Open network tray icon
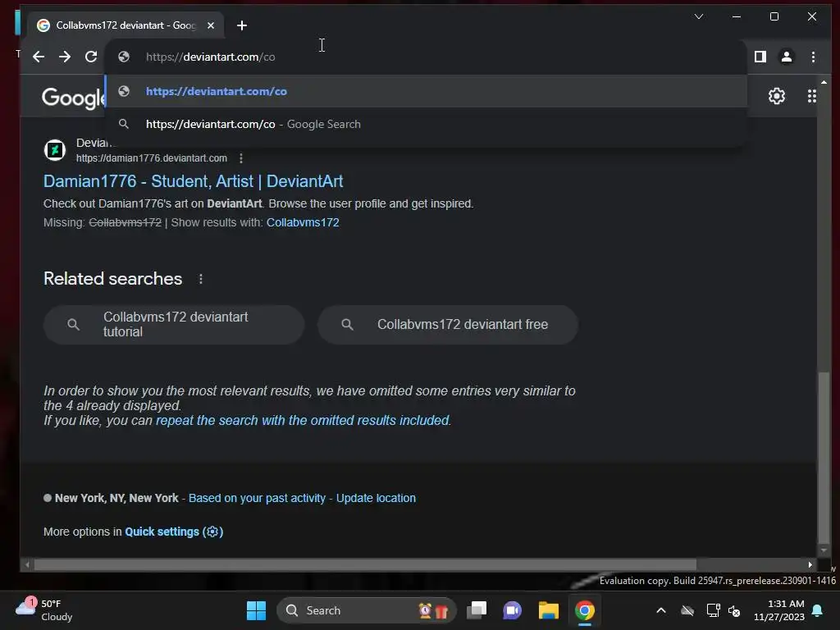Screen dimensions: 840x630 [713, 610]
